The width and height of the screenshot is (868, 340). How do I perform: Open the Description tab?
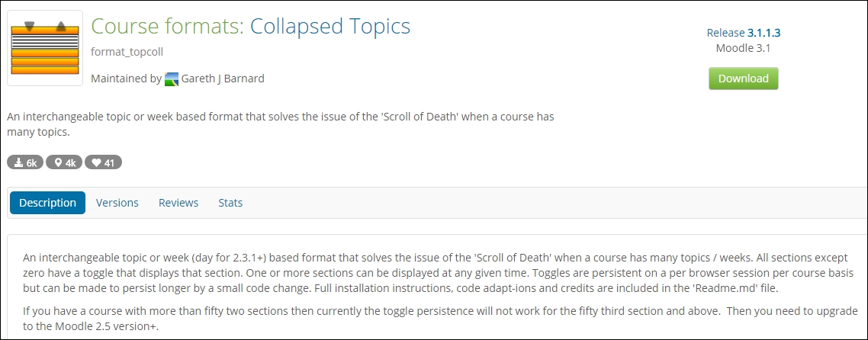pyautogui.click(x=47, y=203)
